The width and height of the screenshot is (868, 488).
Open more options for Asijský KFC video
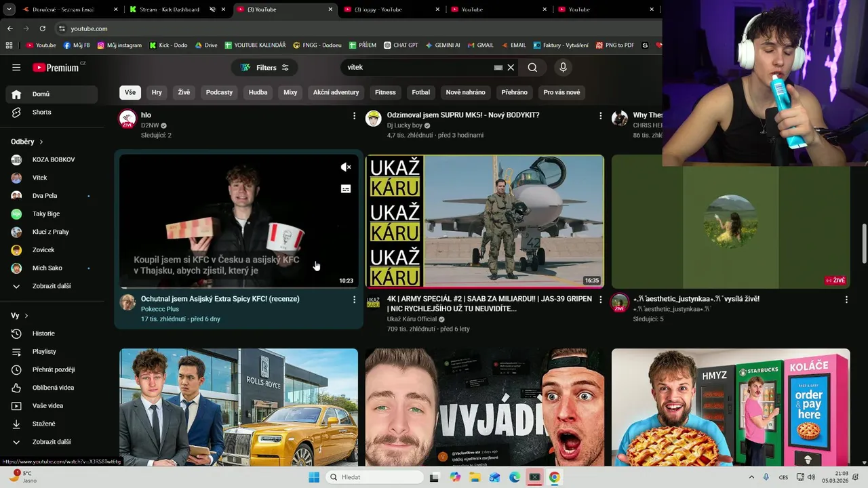tap(354, 300)
